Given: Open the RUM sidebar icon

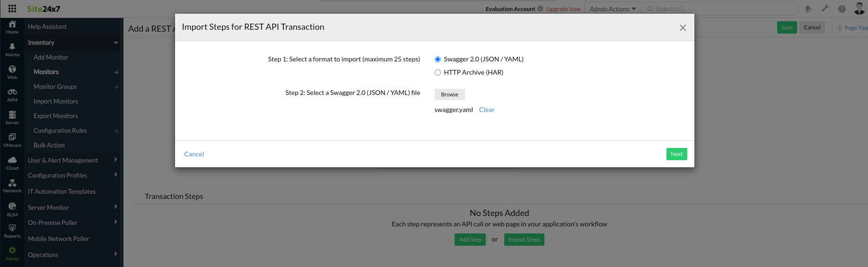Looking at the screenshot, I should coord(12,208).
